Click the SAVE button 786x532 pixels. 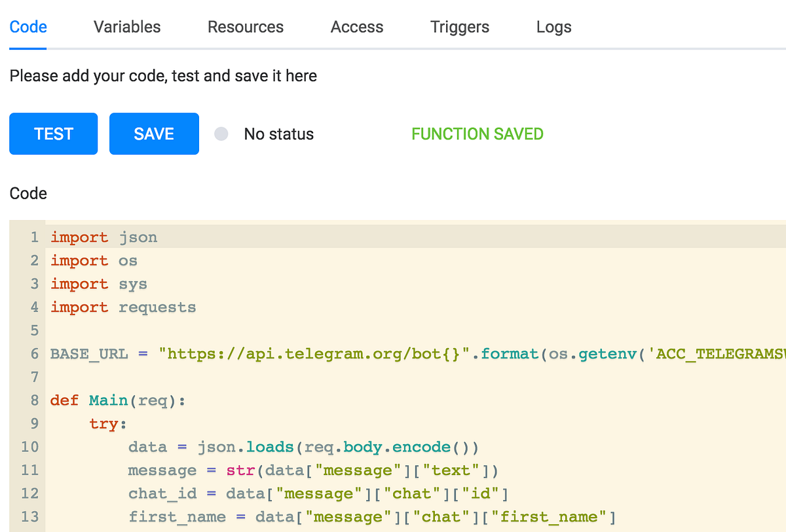154,134
